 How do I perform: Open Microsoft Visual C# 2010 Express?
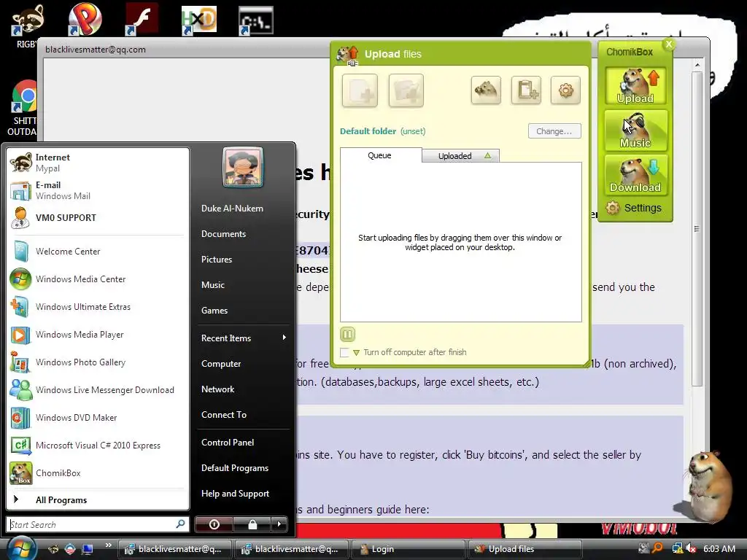98,446
